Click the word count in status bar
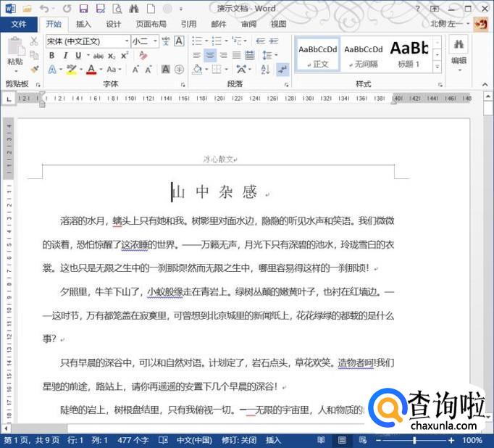This screenshot has height=448, width=494. tap(133, 440)
